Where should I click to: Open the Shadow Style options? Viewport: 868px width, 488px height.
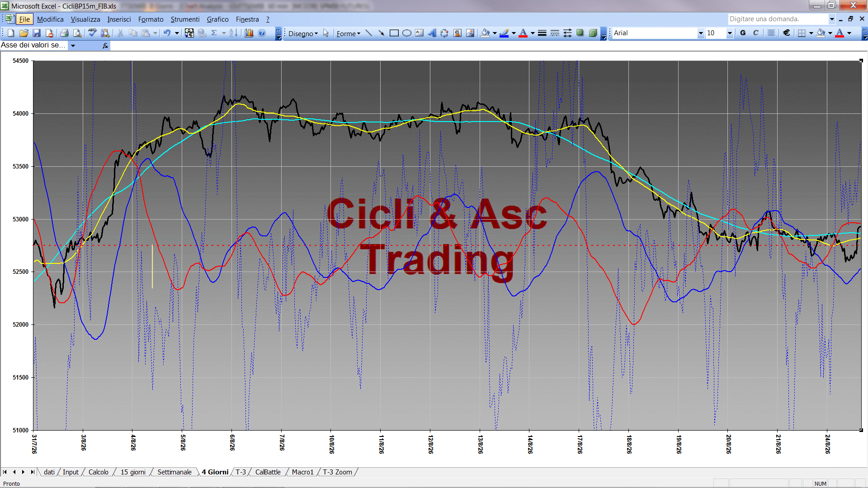click(x=580, y=33)
